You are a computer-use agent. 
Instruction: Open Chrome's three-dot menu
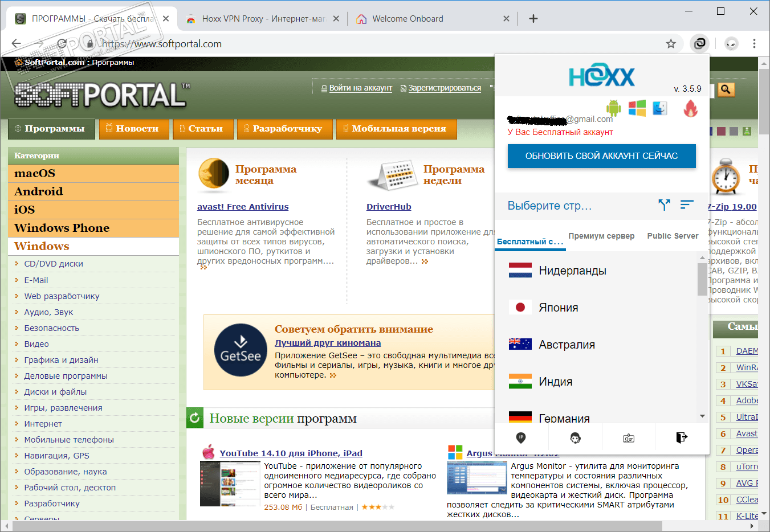click(754, 43)
